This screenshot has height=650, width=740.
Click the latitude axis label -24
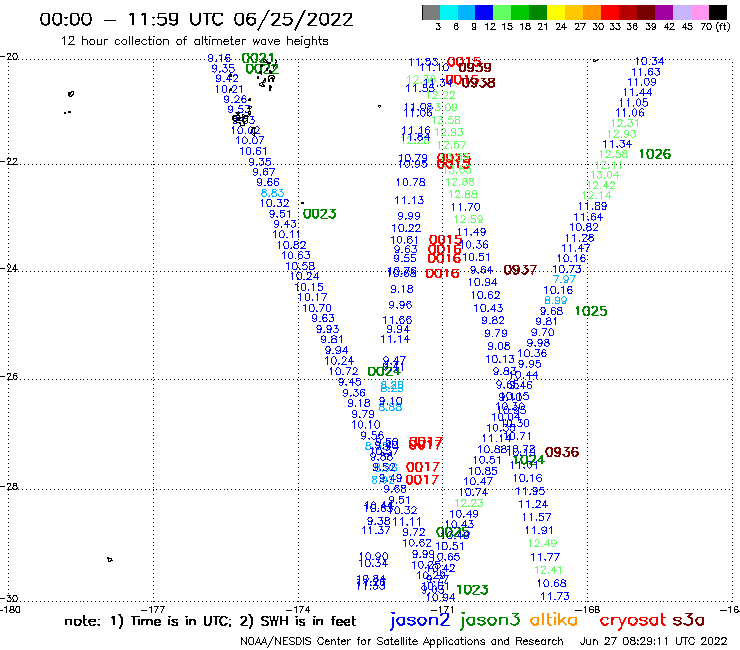pos(9,268)
